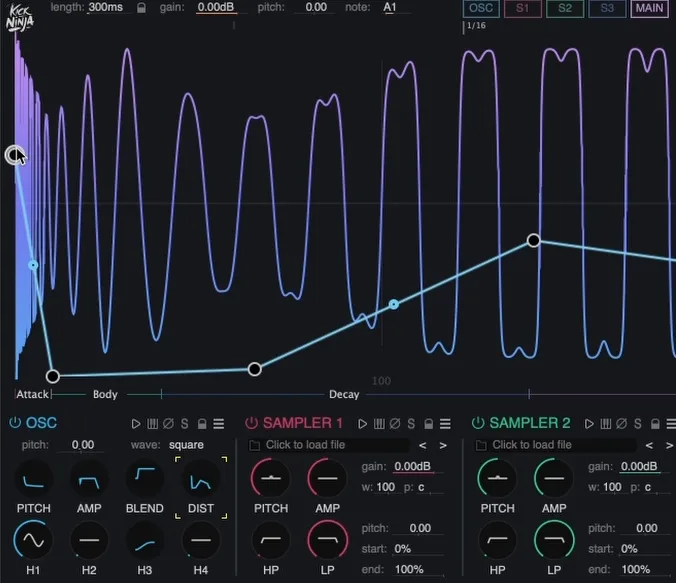The width and height of the screenshot is (676, 583).
Task: Toggle the OSC power button
Action: point(15,423)
